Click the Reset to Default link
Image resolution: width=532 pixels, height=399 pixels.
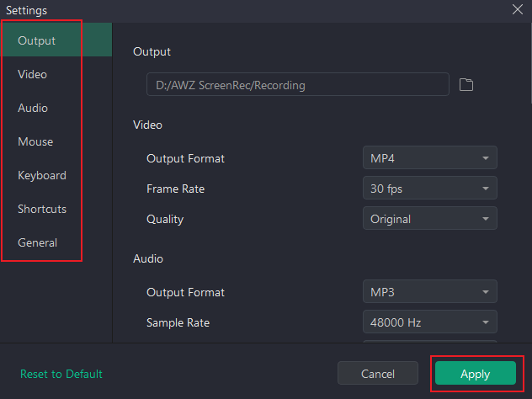pos(61,374)
